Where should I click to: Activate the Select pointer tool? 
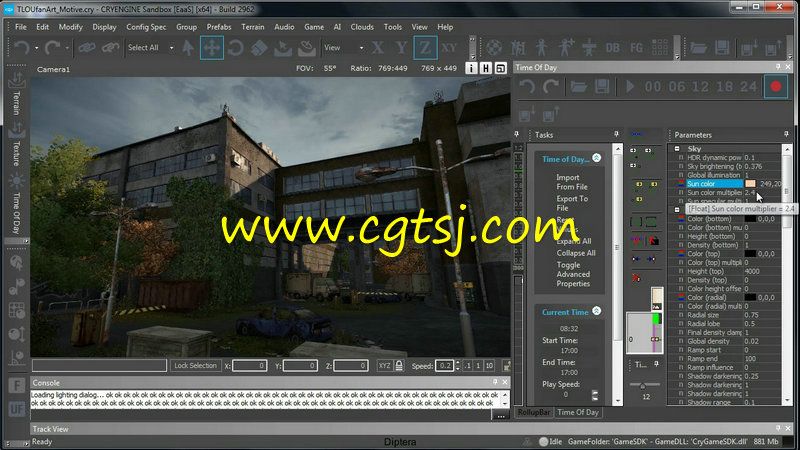188,48
